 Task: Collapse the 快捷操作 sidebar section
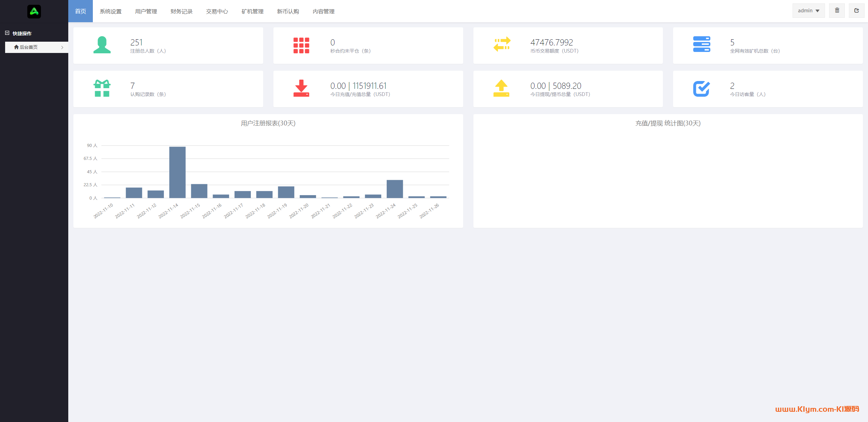pyautogui.click(x=7, y=33)
